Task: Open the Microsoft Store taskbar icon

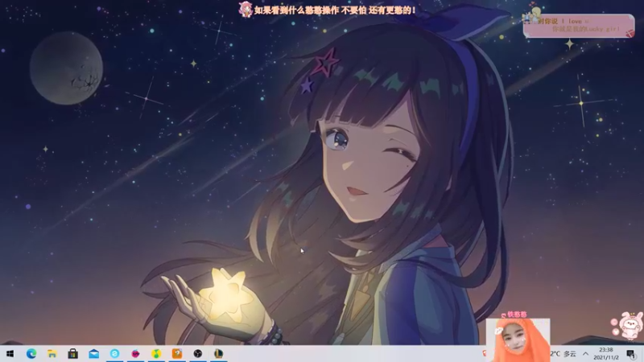Action: [x=73, y=353]
